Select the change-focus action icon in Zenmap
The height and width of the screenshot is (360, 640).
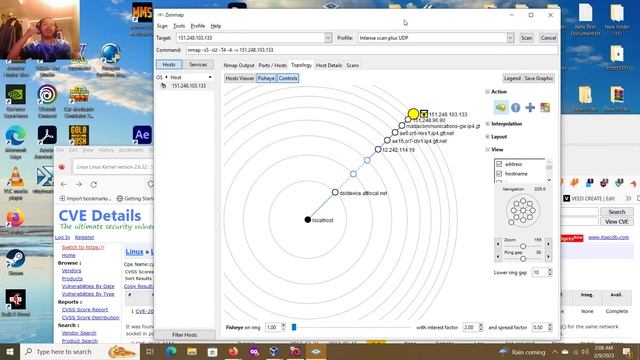pos(501,107)
